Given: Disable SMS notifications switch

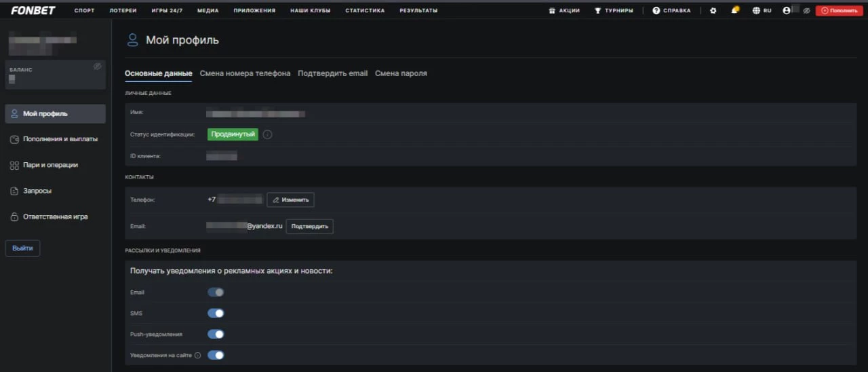Looking at the screenshot, I should click(x=216, y=314).
